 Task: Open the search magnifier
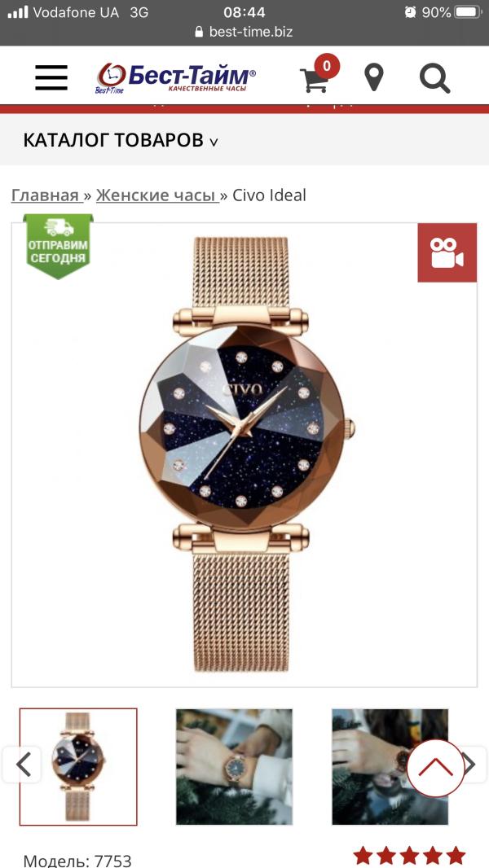click(x=434, y=78)
